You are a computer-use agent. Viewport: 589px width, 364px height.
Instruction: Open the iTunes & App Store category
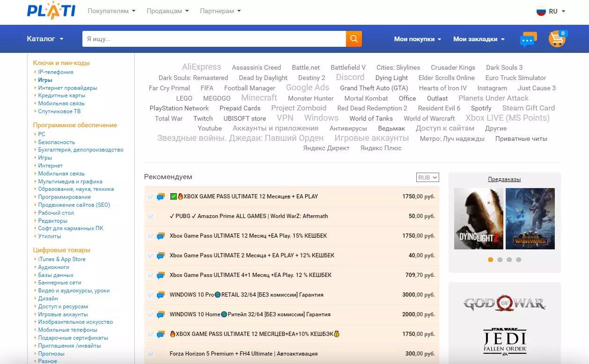tap(62, 259)
